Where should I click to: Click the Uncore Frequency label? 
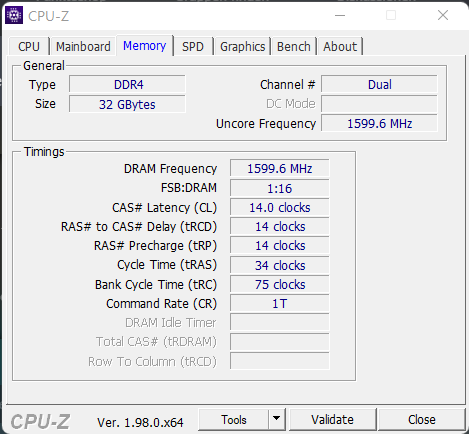pyautogui.click(x=266, y=124)
